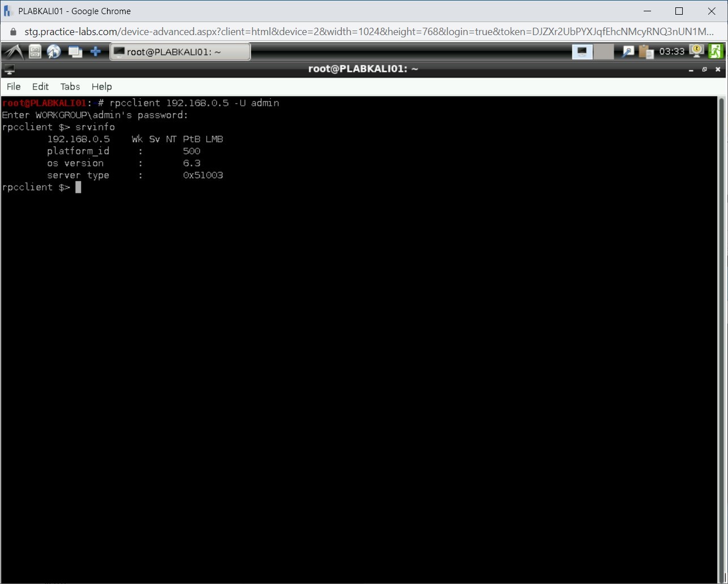Click the blue plus panel icon
Viewport: 728px width, 584px height.
(x=96, y=51)
